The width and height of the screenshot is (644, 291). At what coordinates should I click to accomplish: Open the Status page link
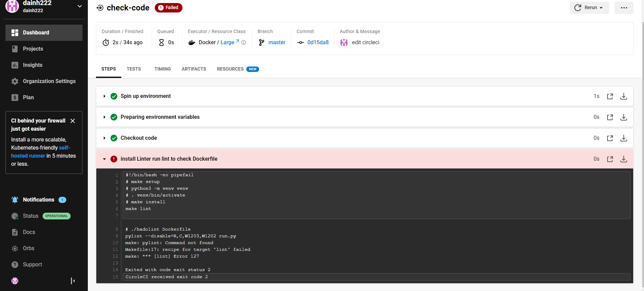pos(30,216)
